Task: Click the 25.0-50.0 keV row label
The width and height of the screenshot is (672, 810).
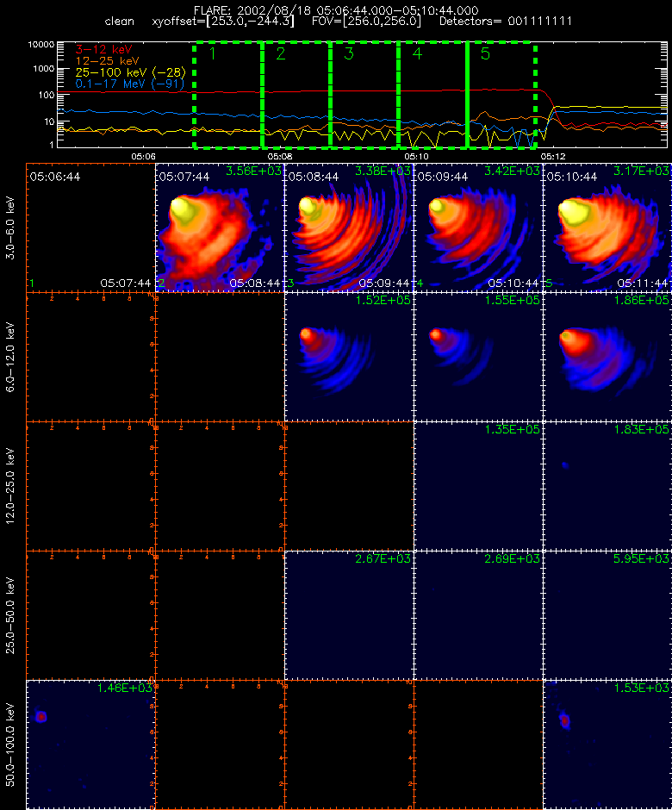Action: (x=11, y=615)
